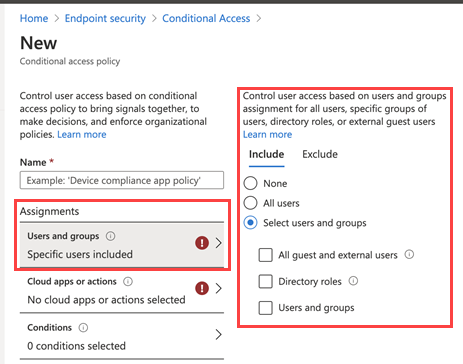Click info icon next to Cloud apps or actions
The image size is (463, 364).
pos(128,282)
